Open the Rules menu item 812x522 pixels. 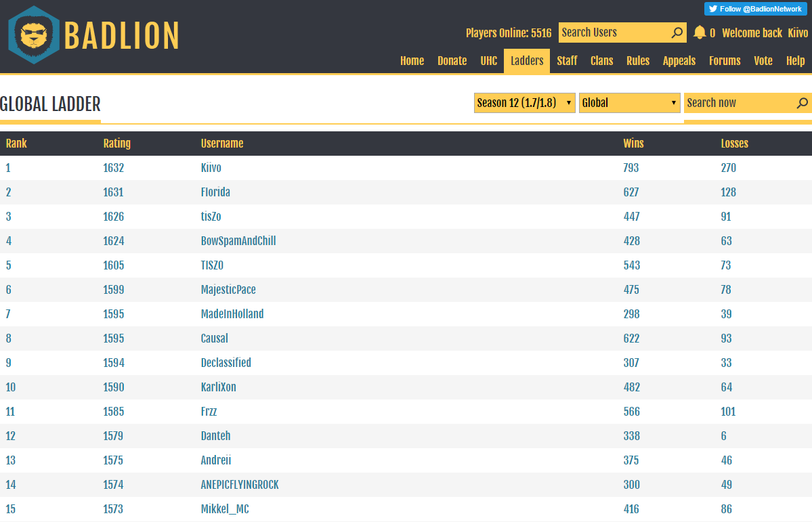click(x=638, y=60)
